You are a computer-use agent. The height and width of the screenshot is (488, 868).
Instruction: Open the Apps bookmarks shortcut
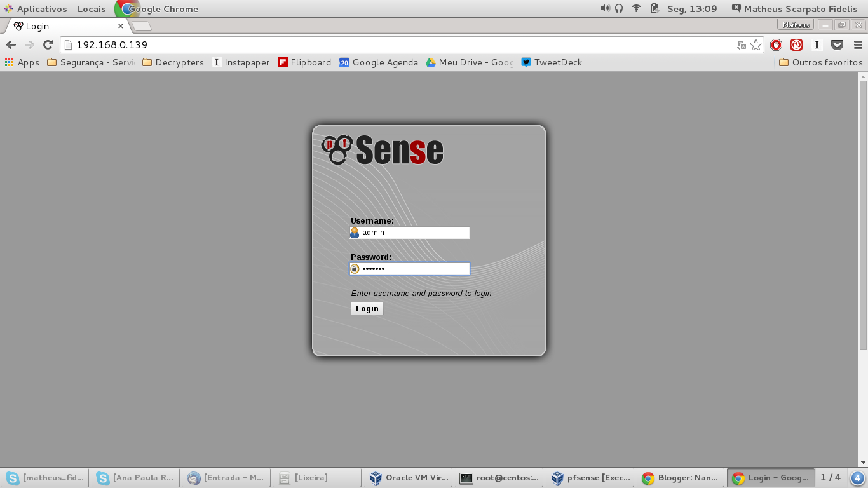22,62
